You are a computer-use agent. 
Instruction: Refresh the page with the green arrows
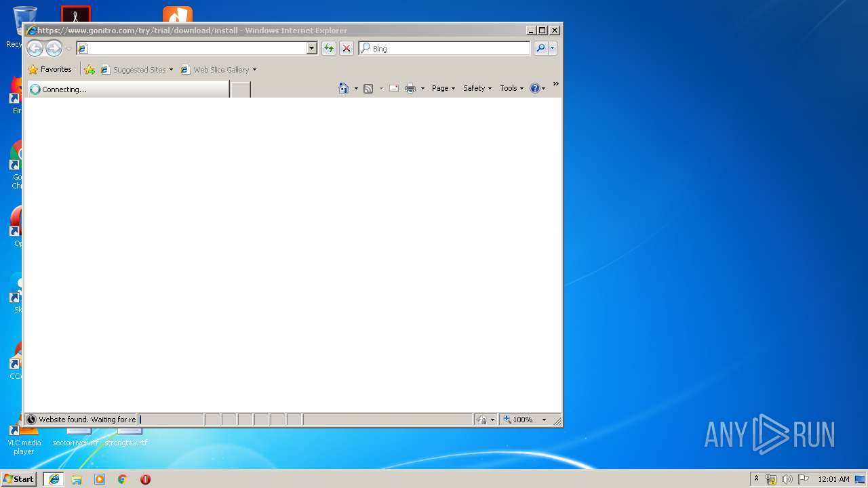(x=329, y=48)
